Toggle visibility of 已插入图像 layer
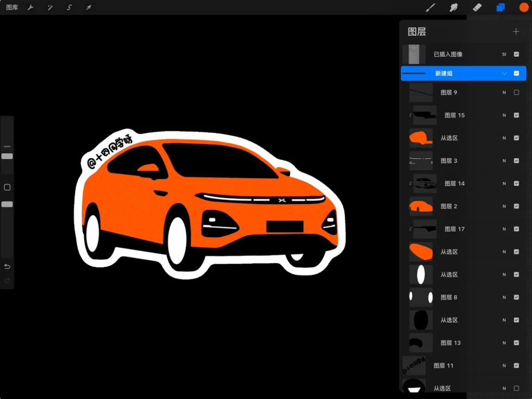 pos(516,54)
